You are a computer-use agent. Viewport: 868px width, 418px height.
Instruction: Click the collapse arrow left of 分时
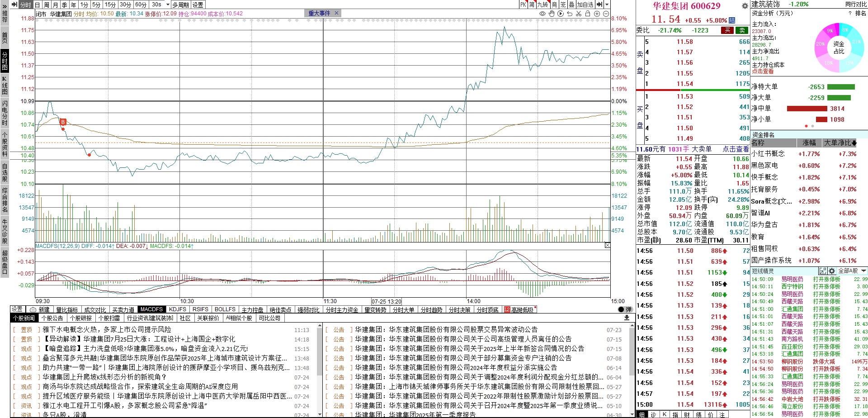coord(14,5)
